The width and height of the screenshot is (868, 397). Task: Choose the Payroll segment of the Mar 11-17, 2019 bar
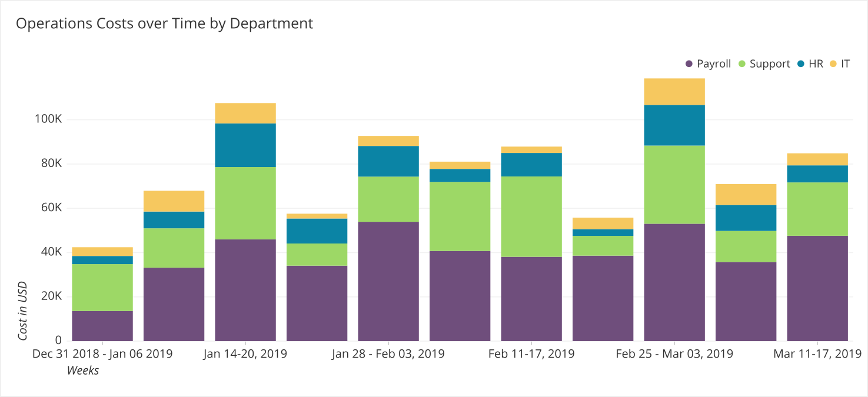[817, 288]
